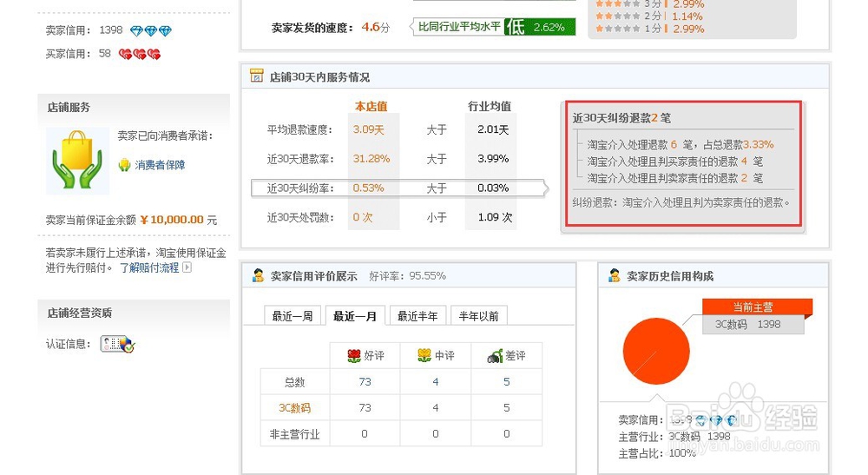Click the 2分 star rating row
868x475 pixels.
pyautogui.click(x=649, y=16)
